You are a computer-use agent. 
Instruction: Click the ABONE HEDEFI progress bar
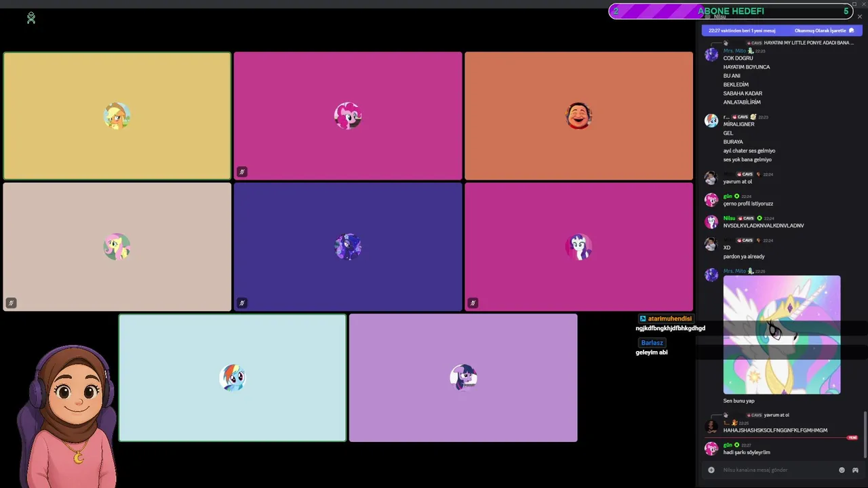pos(730,11)
